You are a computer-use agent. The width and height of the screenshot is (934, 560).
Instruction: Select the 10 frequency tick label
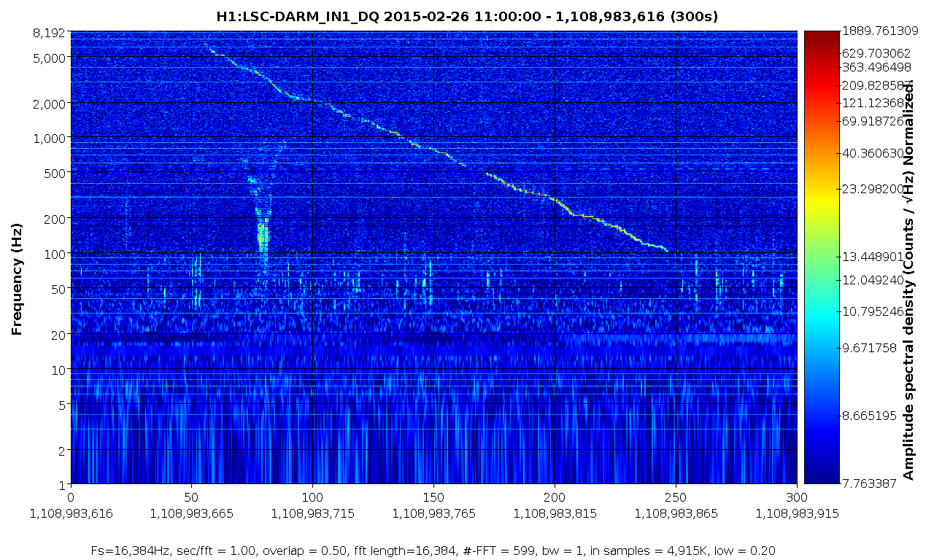tap(60, 369)
